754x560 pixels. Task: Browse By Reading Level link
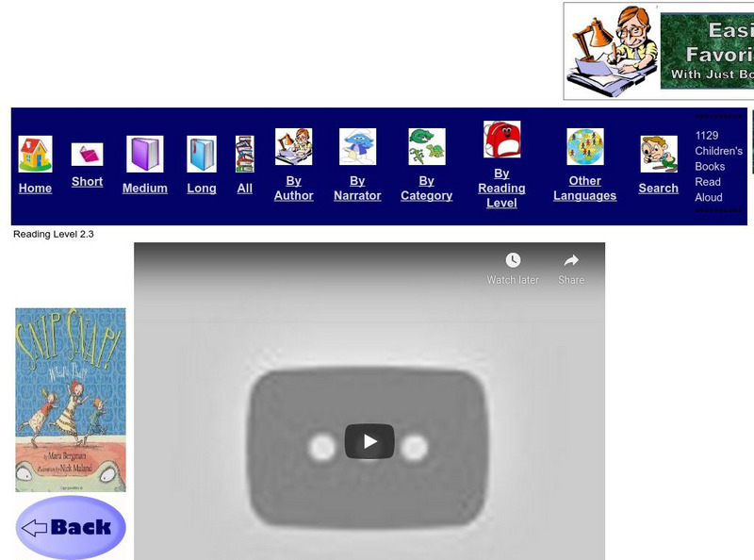(x=501, y=189)
